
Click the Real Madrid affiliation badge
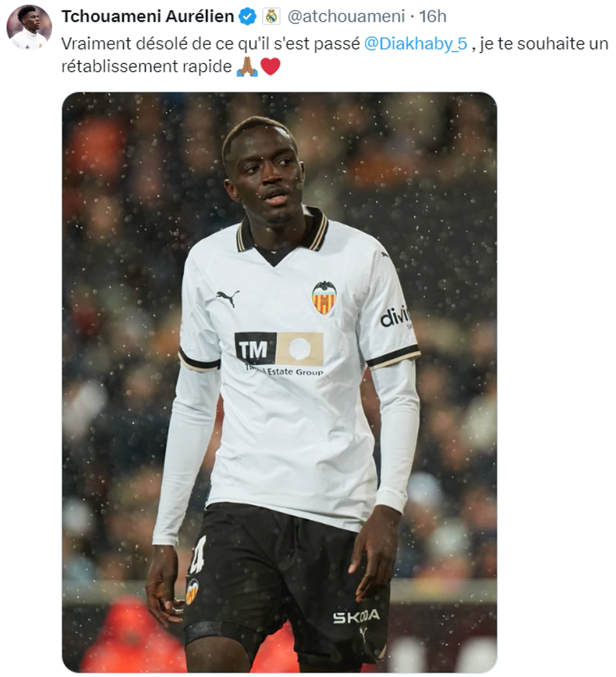pos(271,17)
